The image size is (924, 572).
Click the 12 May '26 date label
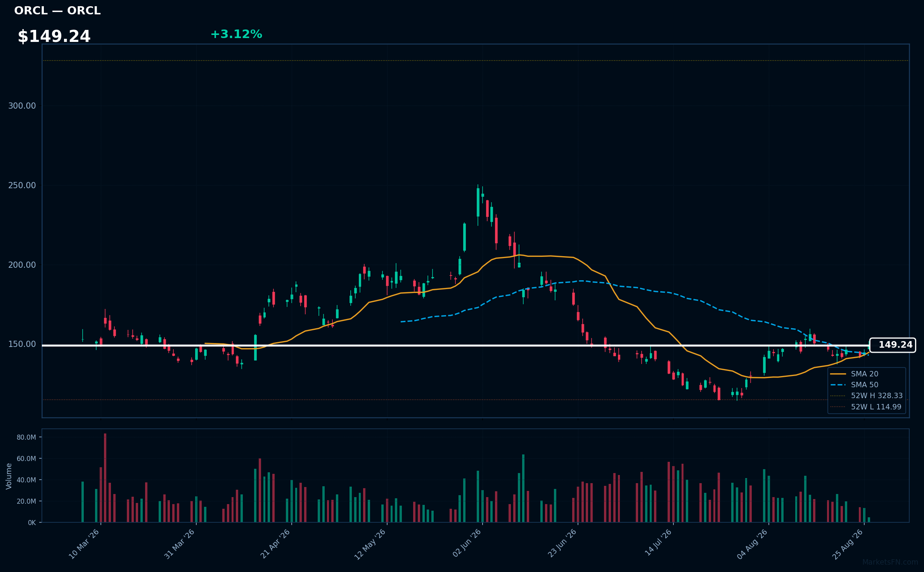click(x=370, y=544)
